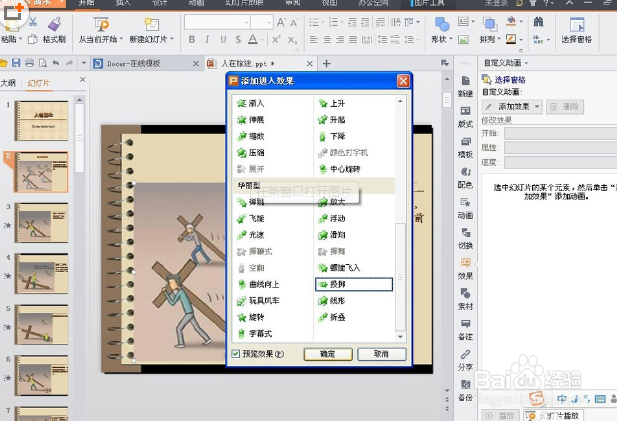617x421 pixels.
Task: Open the font name combo box
Action: 217,22
